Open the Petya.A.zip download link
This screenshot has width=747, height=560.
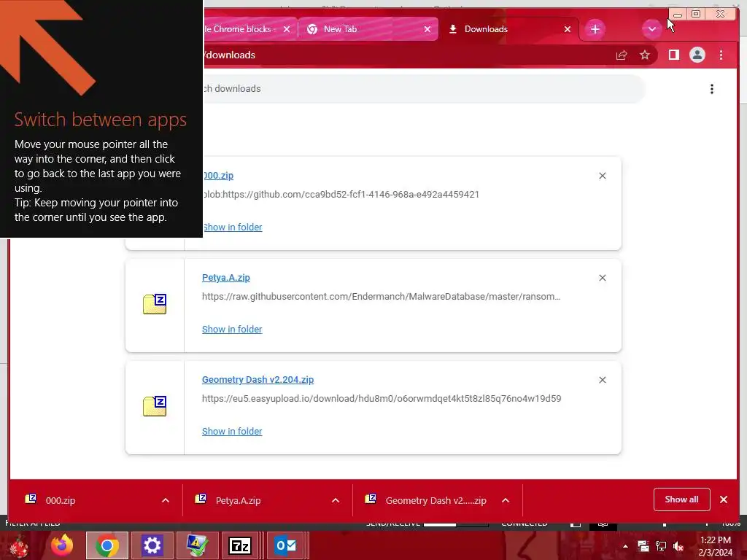pos(226,278)
